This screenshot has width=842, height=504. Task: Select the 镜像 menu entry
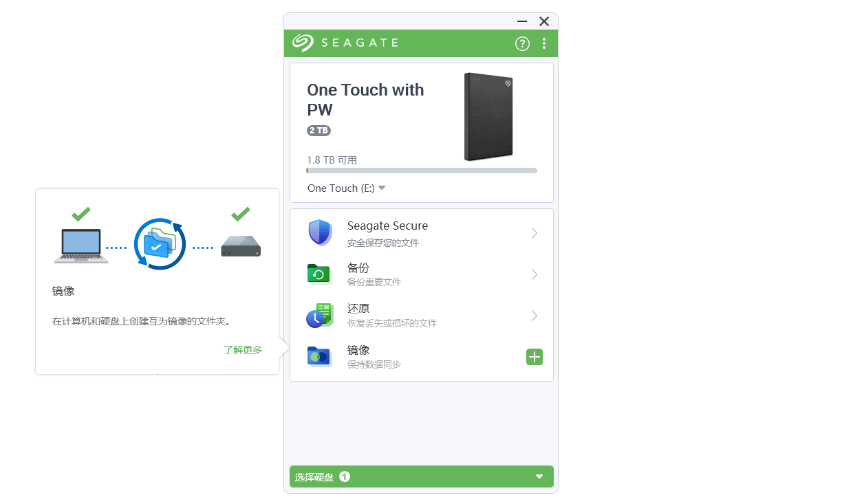(x=422, y=357)
